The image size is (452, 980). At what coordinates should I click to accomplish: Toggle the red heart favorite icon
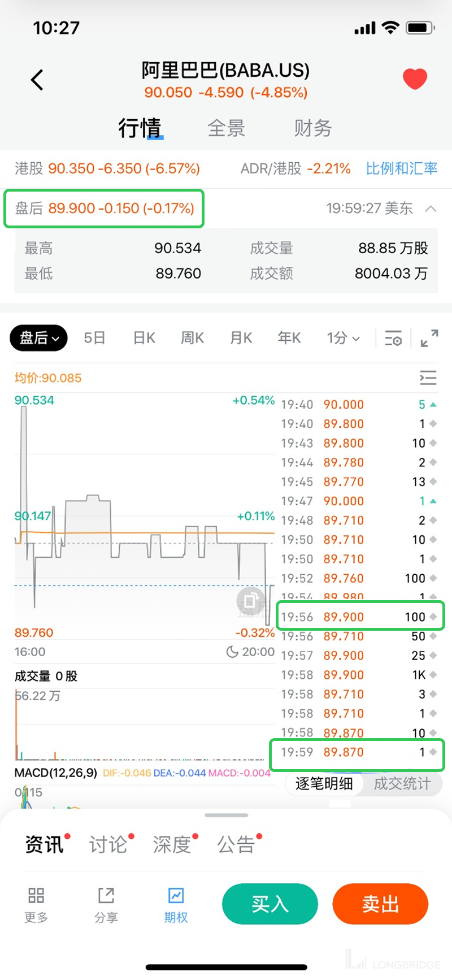point(415,79)
